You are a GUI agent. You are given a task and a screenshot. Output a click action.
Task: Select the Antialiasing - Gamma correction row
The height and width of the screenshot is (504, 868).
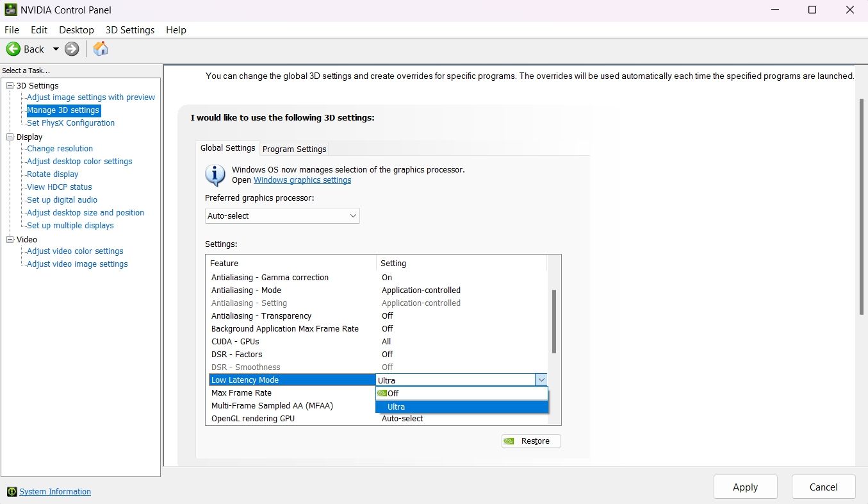pyautogui.click(x=378, y=278)
